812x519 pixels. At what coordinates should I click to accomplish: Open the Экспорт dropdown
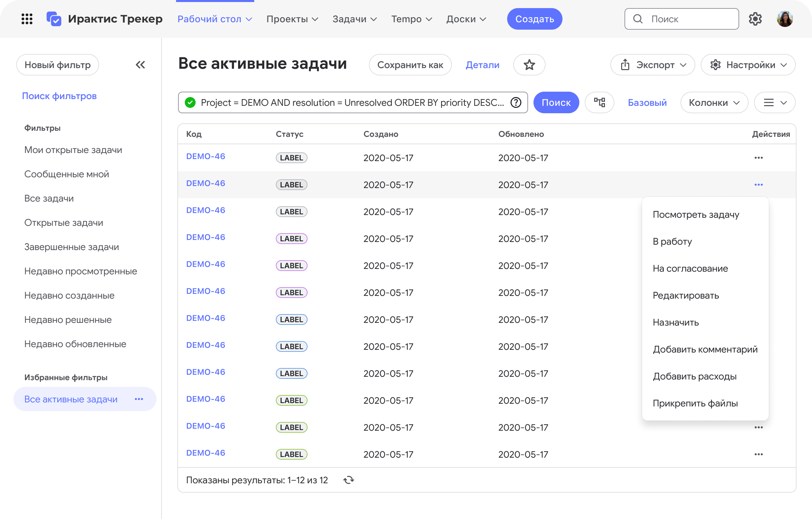pyautogui.click(x=653, y=65)
